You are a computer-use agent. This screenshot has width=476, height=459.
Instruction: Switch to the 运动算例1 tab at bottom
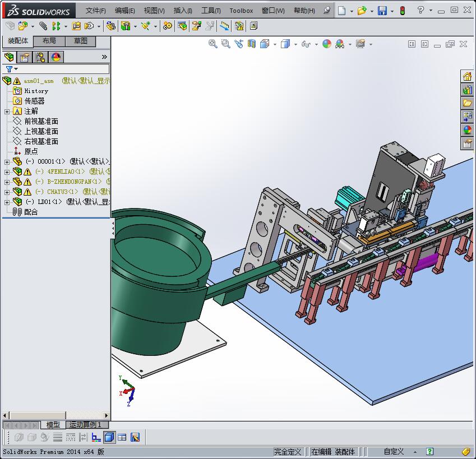coord(85,425)
